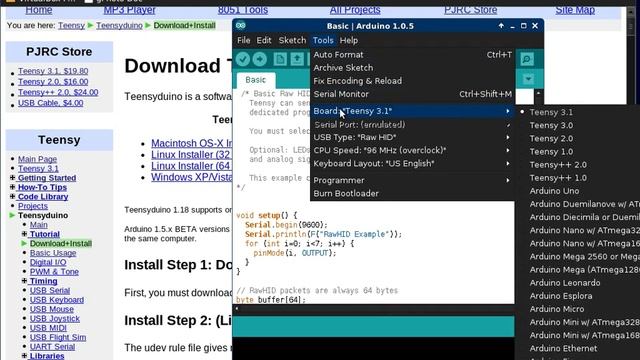Open PJRC Store nav link

coord(471,9)
